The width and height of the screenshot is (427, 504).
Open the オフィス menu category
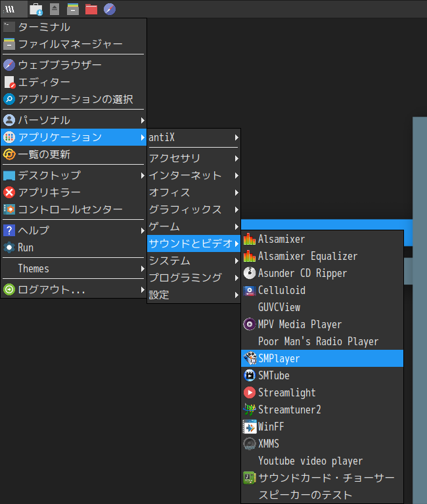194,192
